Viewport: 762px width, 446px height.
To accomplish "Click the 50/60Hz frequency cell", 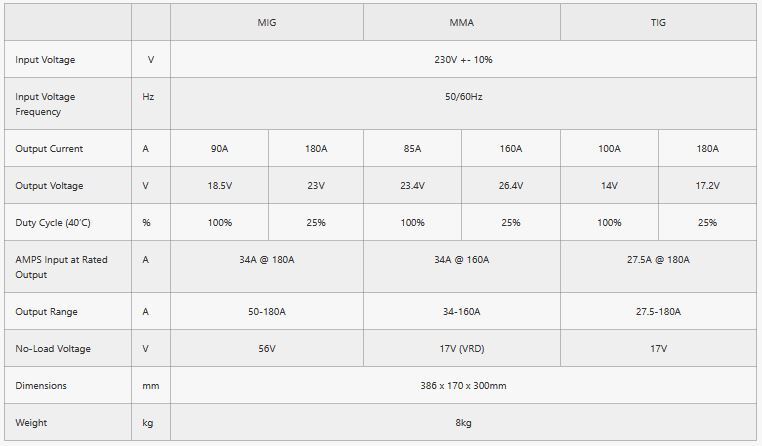I will click(x=463, y=103).
